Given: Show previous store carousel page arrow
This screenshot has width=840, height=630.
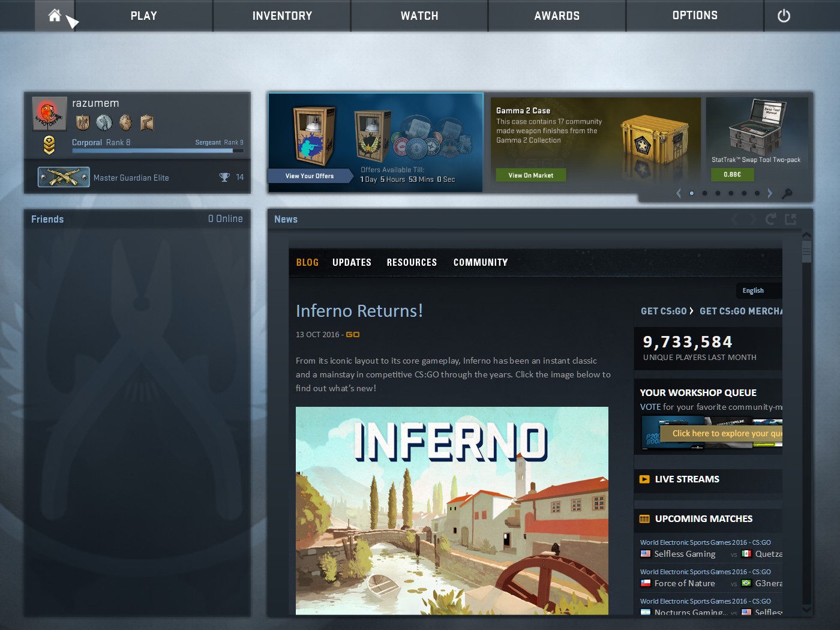Looking at the screenshot, I should coord(679,193).
